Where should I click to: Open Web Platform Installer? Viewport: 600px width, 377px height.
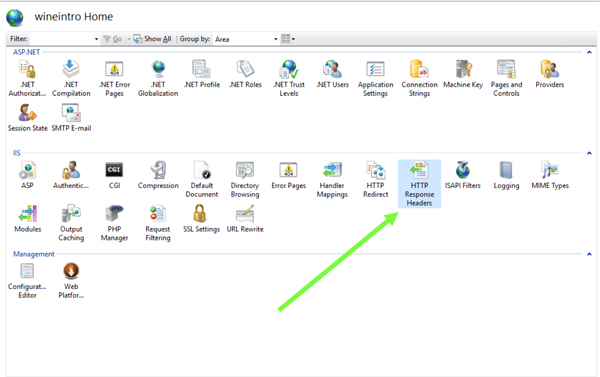[71, 281]
